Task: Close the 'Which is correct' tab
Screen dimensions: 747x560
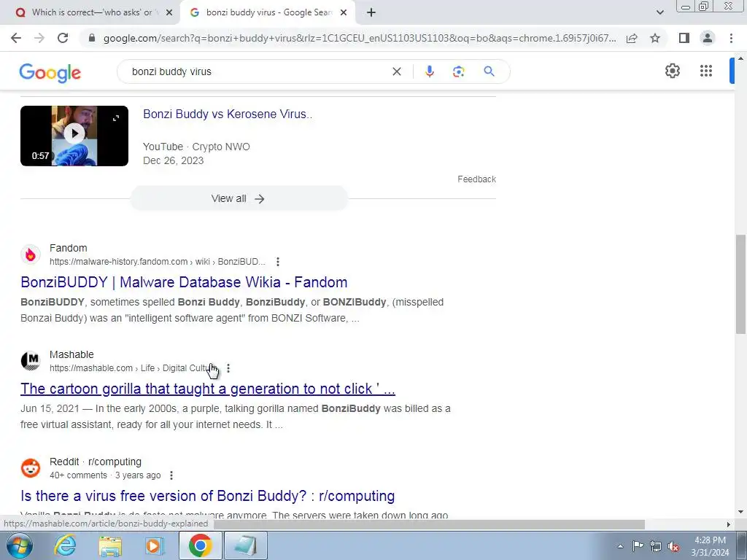Action: [169, 12]
